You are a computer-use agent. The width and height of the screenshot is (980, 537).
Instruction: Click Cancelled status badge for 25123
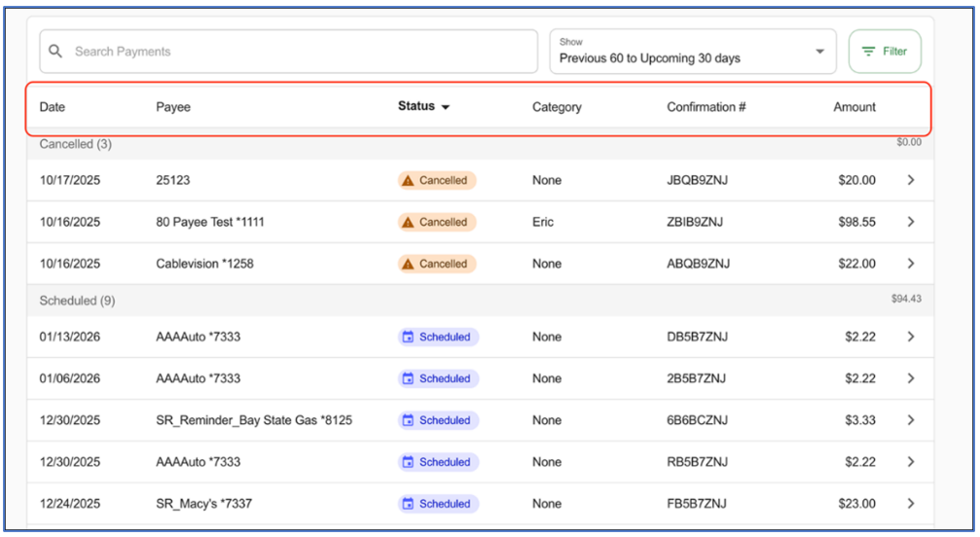click(x=436, y=180)
